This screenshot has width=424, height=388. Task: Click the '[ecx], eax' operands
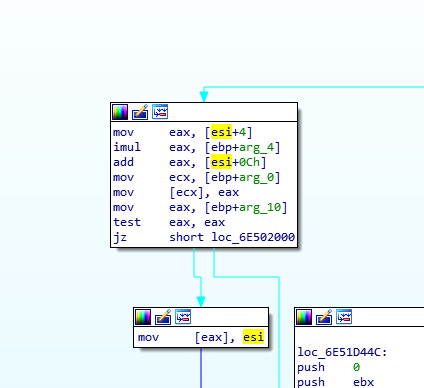204,192
